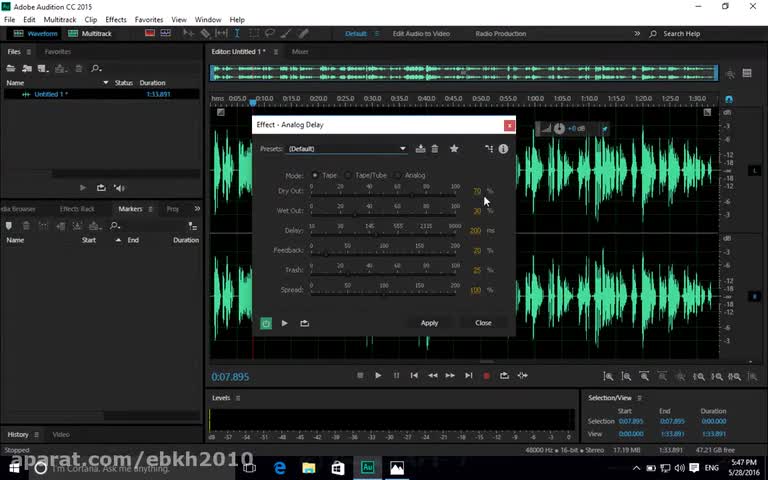Open Analog Delay channel map editor
This screenshot has width=768, height=480.
(489, 148)
